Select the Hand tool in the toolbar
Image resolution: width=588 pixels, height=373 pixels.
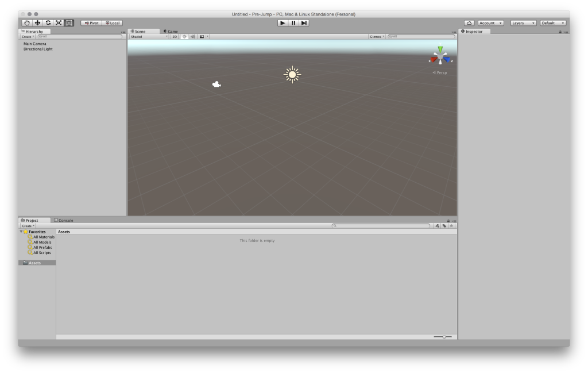[26, 22]
